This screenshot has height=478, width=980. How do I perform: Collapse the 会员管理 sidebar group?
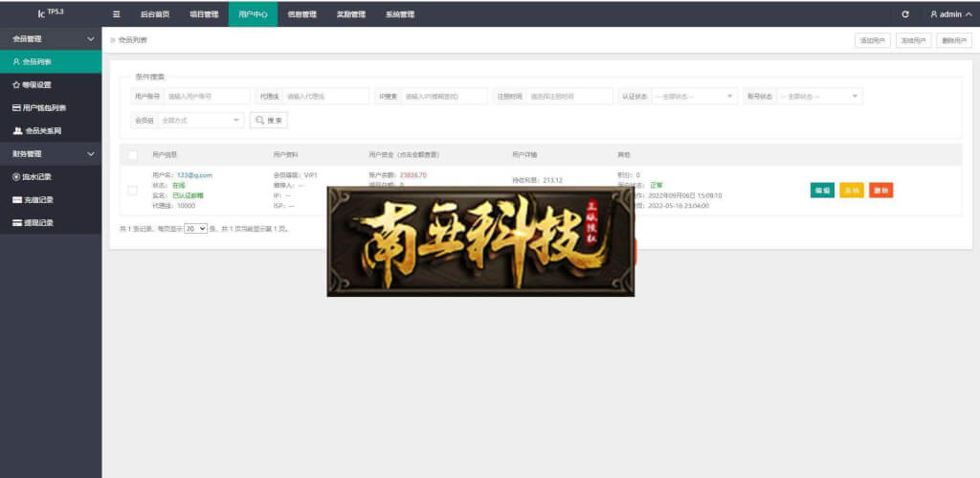[x=51, y=38]
